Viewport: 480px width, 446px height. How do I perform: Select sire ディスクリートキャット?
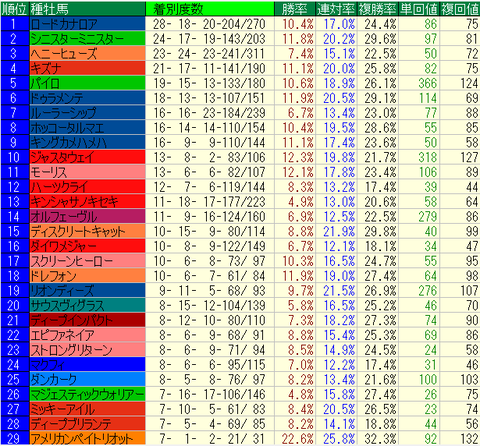pyautogui.click(x=87, y=231)
